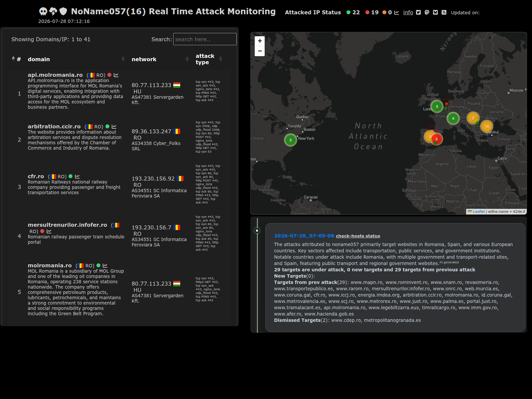Click the green status dot for molromania.ro

(x=98, y=265)
